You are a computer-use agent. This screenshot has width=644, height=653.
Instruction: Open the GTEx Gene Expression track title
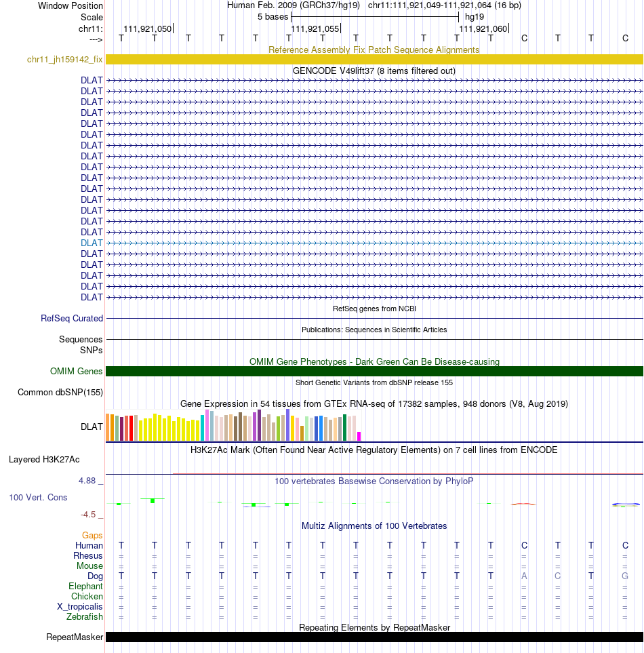(x=374, y=403)
